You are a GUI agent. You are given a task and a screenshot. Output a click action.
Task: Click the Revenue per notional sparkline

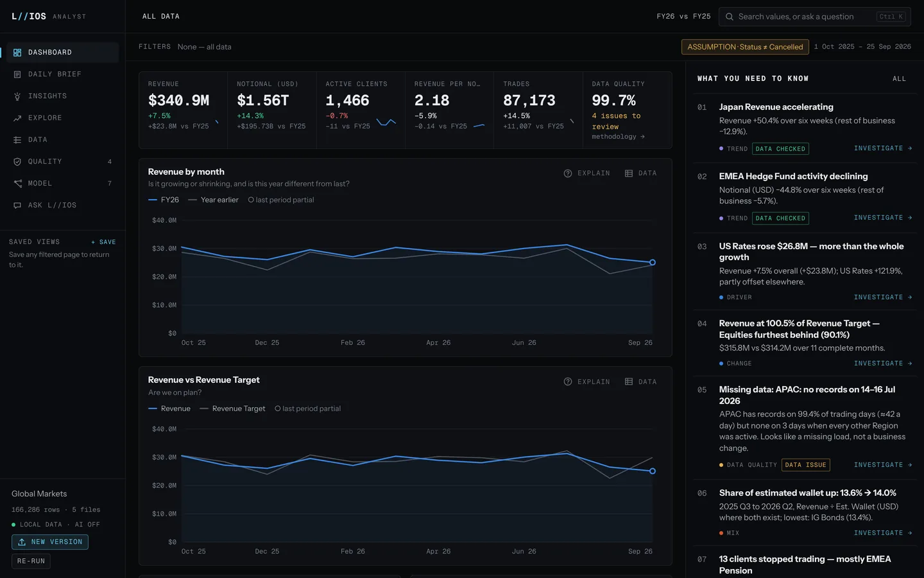(x=479, y=126)
